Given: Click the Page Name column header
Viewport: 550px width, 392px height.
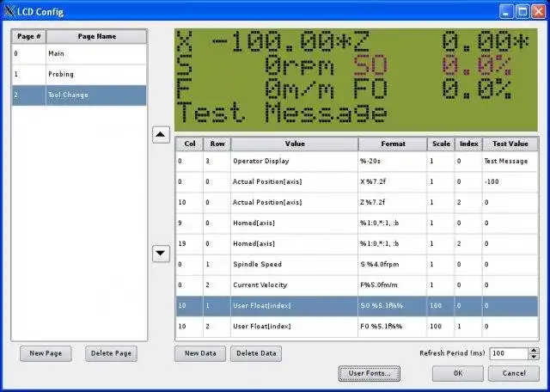Looking at the screenshot, I should tap(96, 36).
